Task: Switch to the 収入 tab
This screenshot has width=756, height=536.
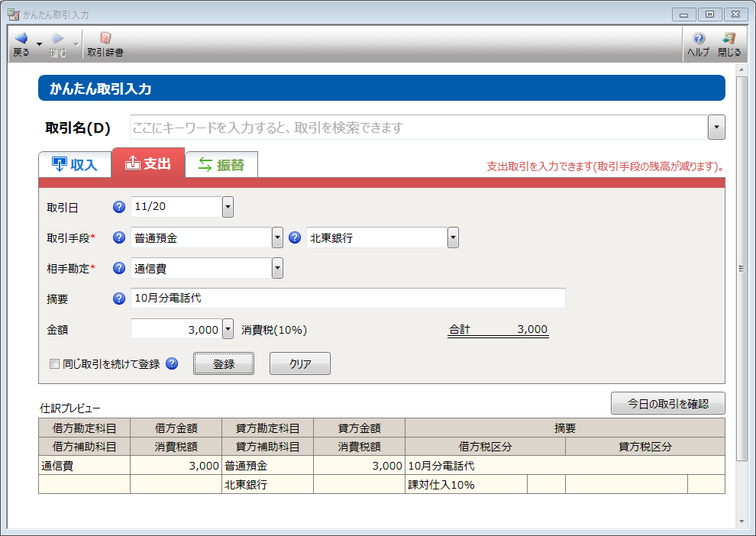Action: pos(75,164)
